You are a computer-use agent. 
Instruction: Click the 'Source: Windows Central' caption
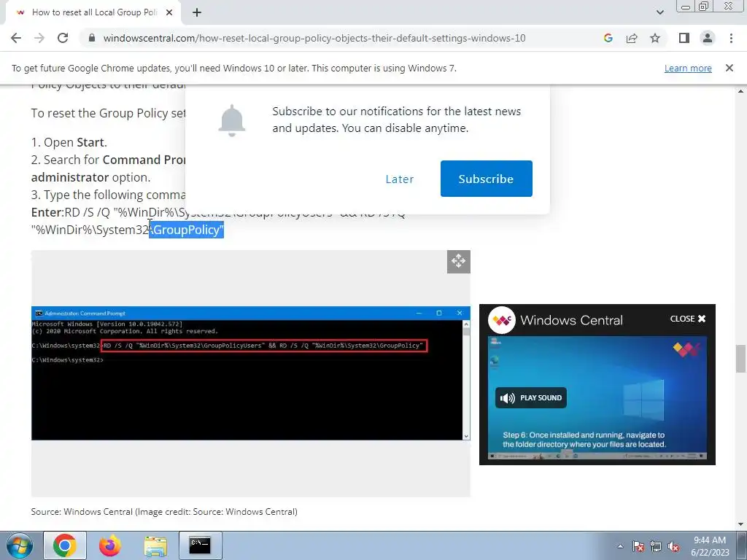[164, 512]
